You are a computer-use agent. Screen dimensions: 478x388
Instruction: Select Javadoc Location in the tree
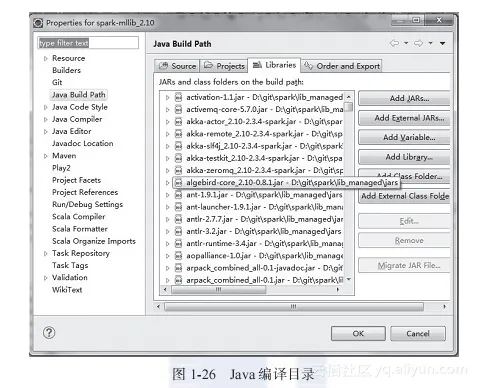83,143
